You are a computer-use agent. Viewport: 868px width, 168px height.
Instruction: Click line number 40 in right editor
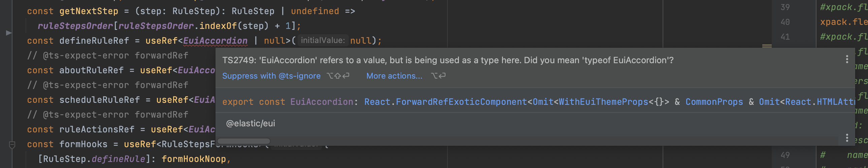click(x=785, y=22)
